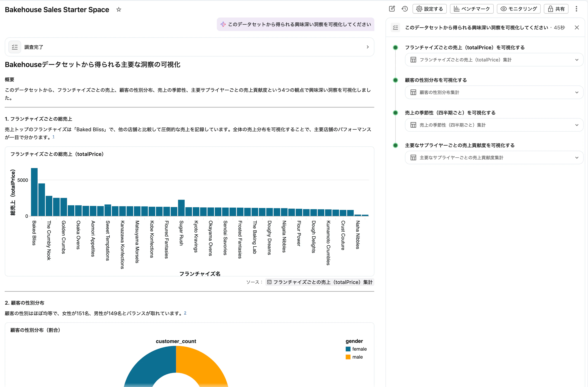Click the checklist icon in the right panel header

click(x=395, y=27)
